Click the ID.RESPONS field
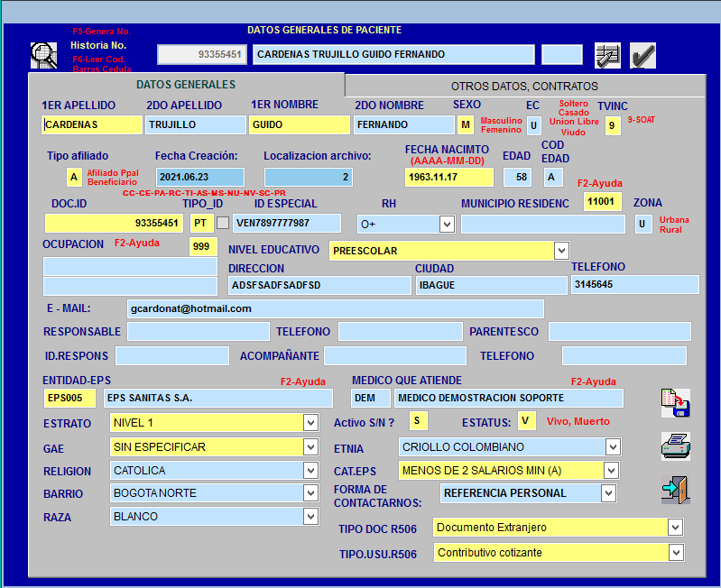Image resolution: width=721 pixels, height=588 pixels. pyautogui.click(x=172, y=356)
